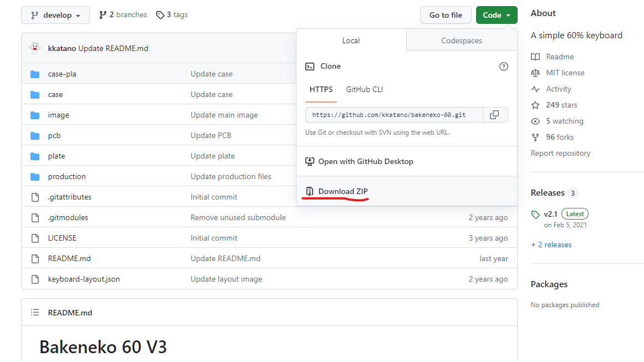Open the image folder
Viewport: 644px width, 362px height.
pos(58,115)
